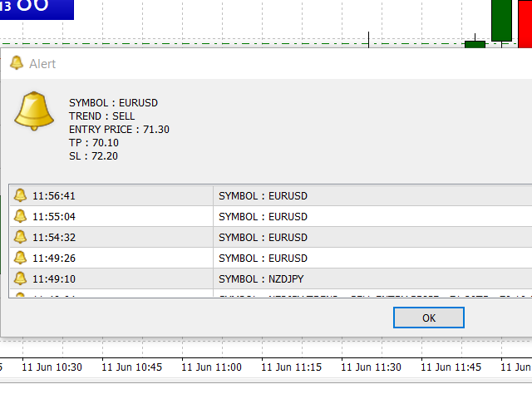Click the 11 Jun 11:00 time label

coord(211,367)
